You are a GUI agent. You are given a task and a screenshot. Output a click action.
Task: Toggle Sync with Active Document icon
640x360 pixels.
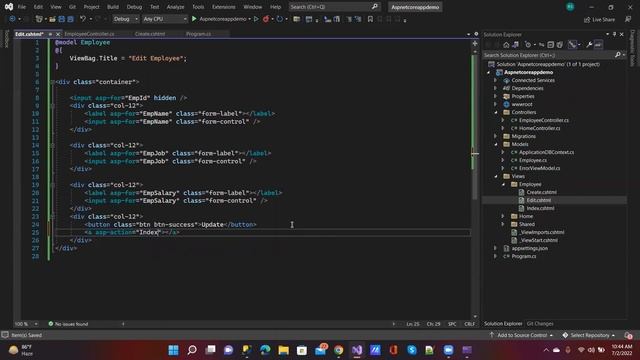coord(541,44)
